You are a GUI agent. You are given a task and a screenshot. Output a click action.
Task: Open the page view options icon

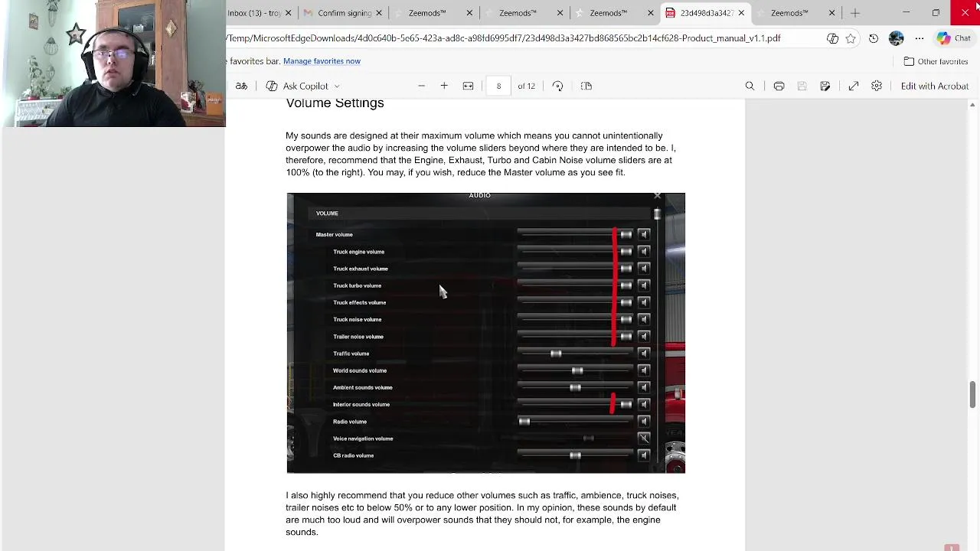(x=586, y=86)
